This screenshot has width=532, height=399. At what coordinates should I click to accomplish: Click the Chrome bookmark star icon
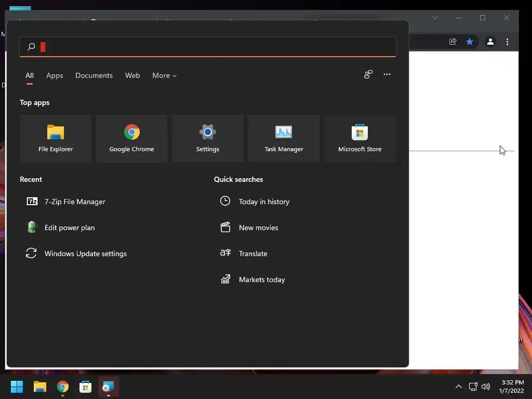click(x=470, y=42)
